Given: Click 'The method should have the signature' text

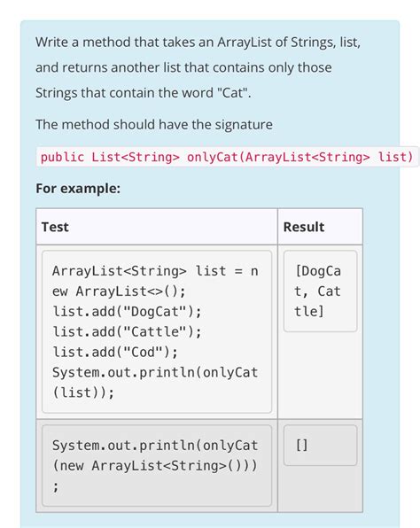Looking at the screenshot, I should tap(154, 125).
